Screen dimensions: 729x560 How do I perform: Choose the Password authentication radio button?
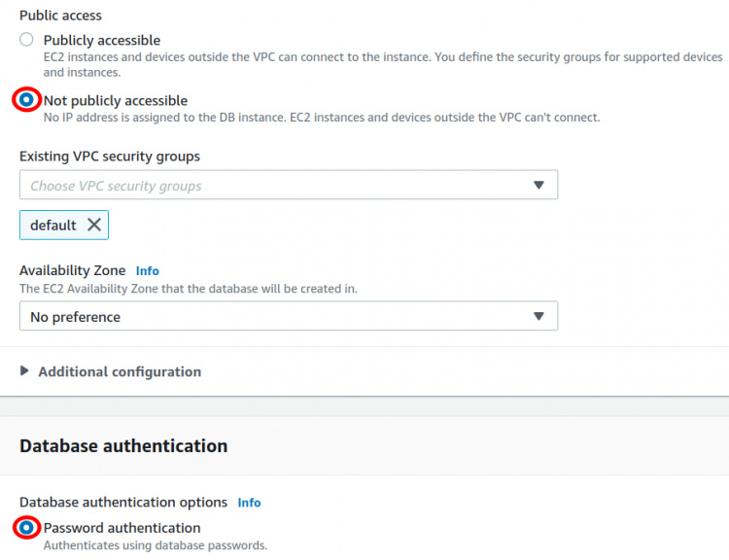click(26, 528)
